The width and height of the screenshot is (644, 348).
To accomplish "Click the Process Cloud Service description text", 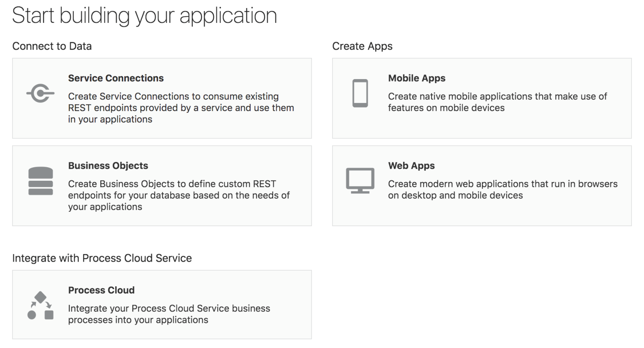I will [169, 314].
